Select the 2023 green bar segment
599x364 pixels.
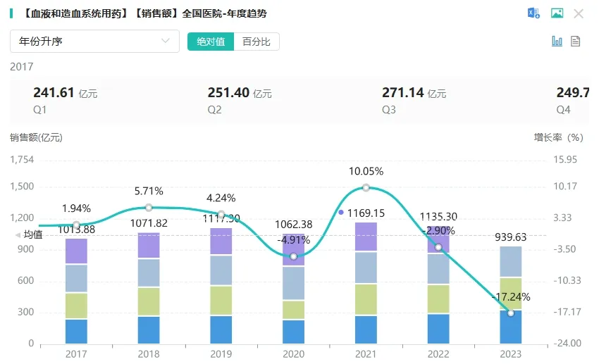511,294
